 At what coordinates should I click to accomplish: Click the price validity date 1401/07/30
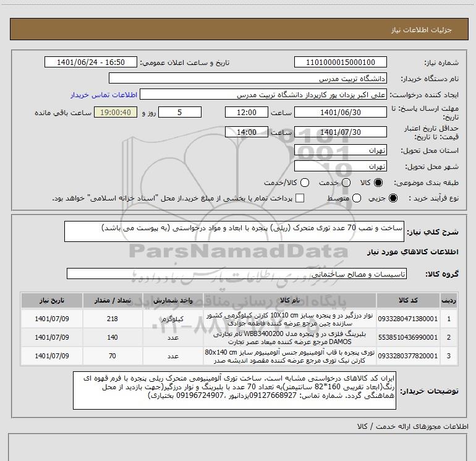[x=340, y=132]
